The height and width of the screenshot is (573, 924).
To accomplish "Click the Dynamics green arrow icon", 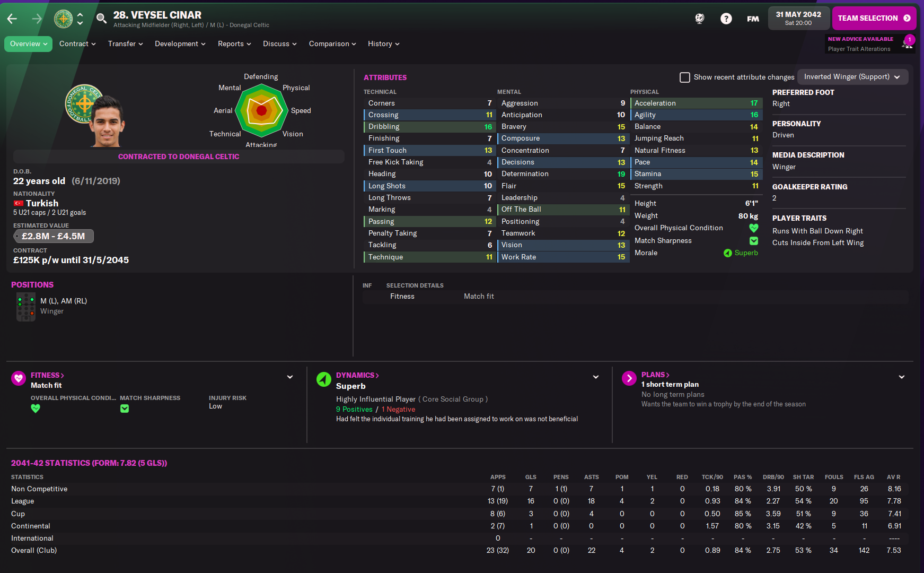I will point(324,379).
